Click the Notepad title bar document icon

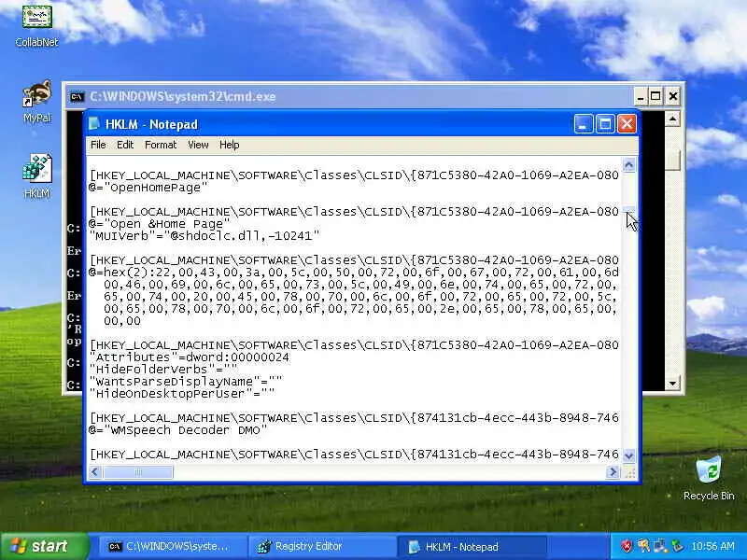[x=94, y=124]
